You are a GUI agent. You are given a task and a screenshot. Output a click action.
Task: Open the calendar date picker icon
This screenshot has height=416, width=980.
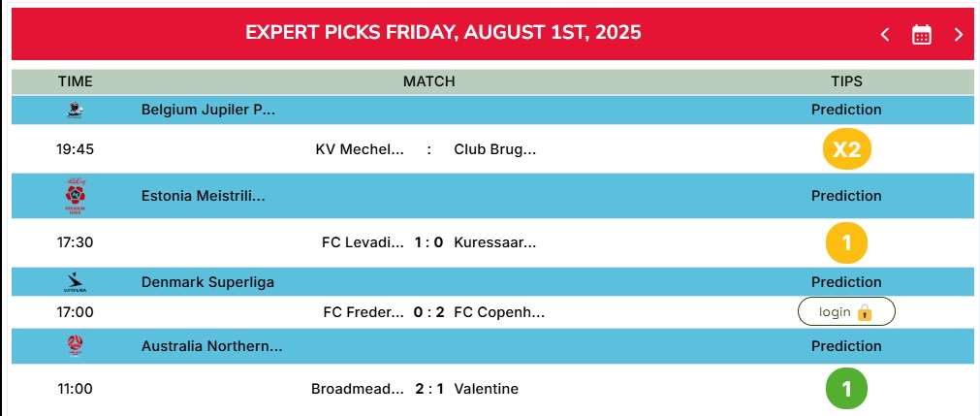pos(921,34)
